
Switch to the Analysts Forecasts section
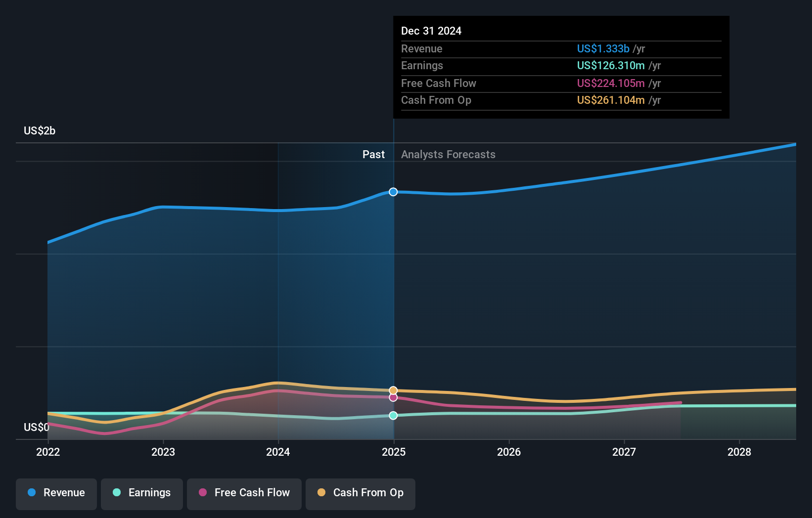(x=448, y=154)
